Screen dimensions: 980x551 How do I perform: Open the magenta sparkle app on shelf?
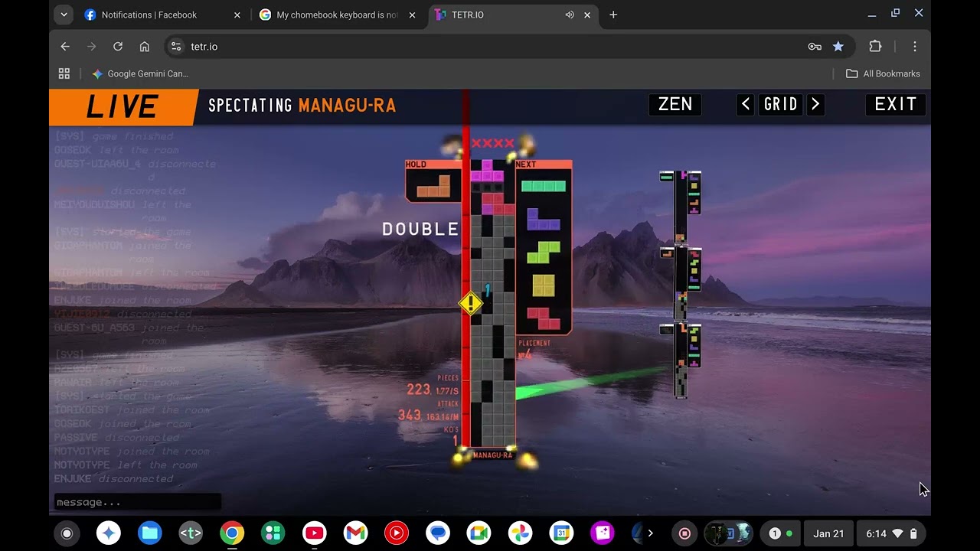click(x=603, y=533)
